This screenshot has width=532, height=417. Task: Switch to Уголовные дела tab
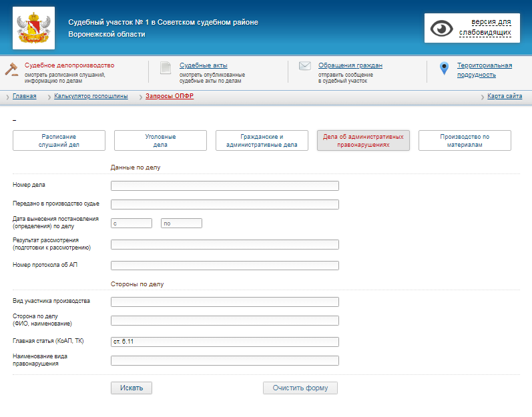pyautogui.click(x=160, y=140)
